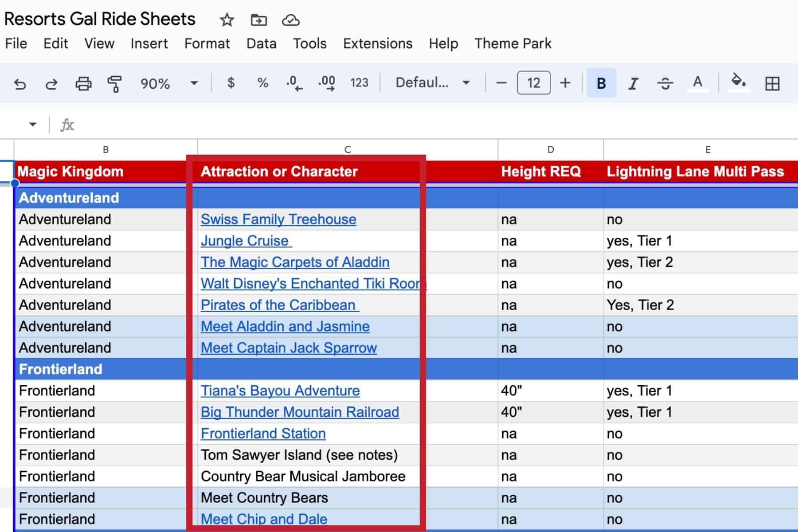This screenshot has width=798, height=532.
Task: Open the Big Thunder Mountain Railroad link
Action: point(300,412)
